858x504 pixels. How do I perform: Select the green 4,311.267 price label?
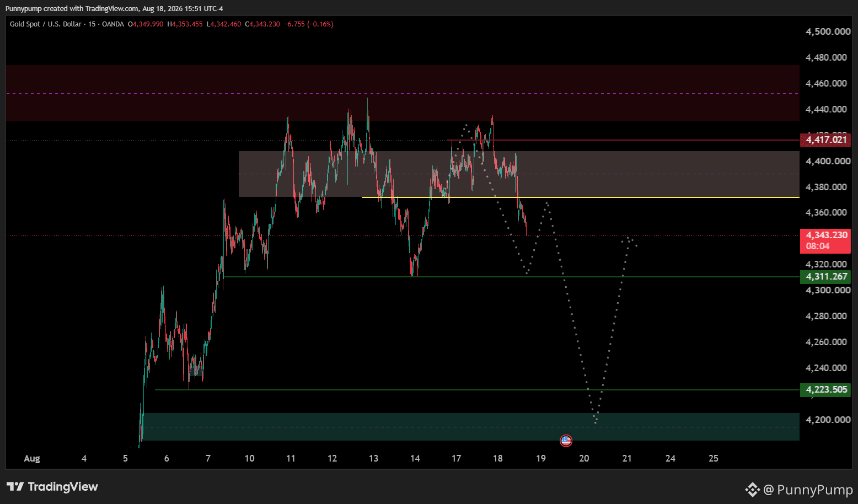point(825,277)
